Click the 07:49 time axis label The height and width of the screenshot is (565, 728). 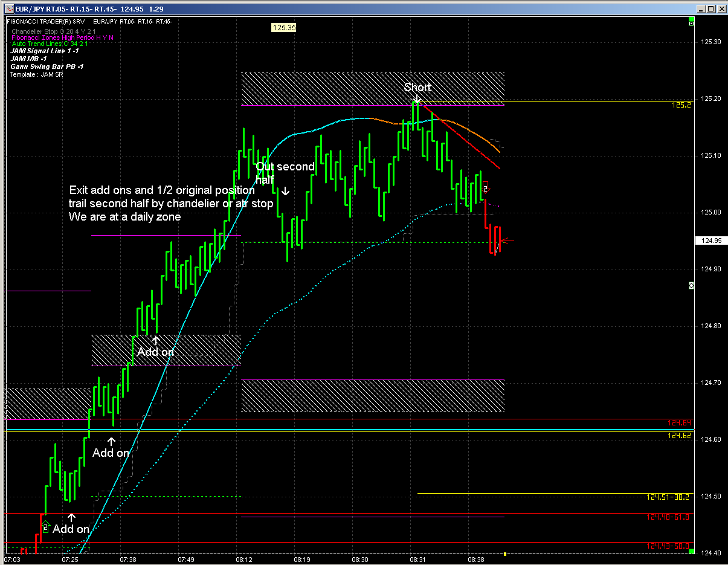tap(185, 560)
